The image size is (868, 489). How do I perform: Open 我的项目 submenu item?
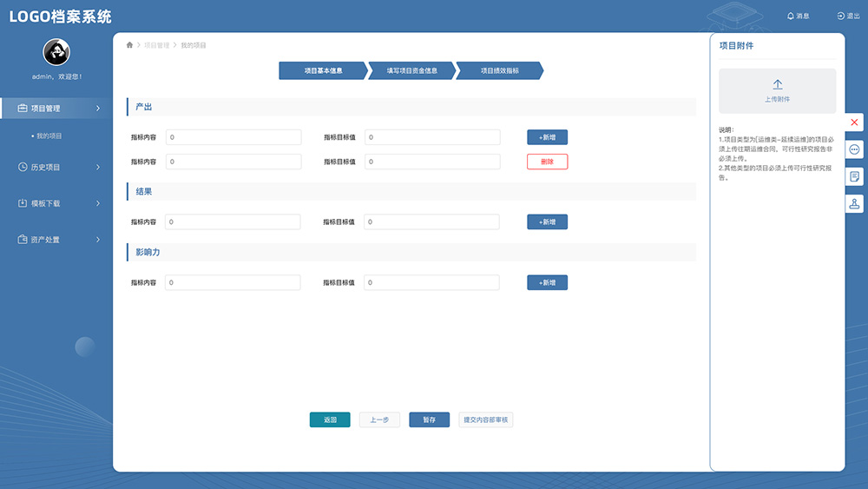[49, 135]
